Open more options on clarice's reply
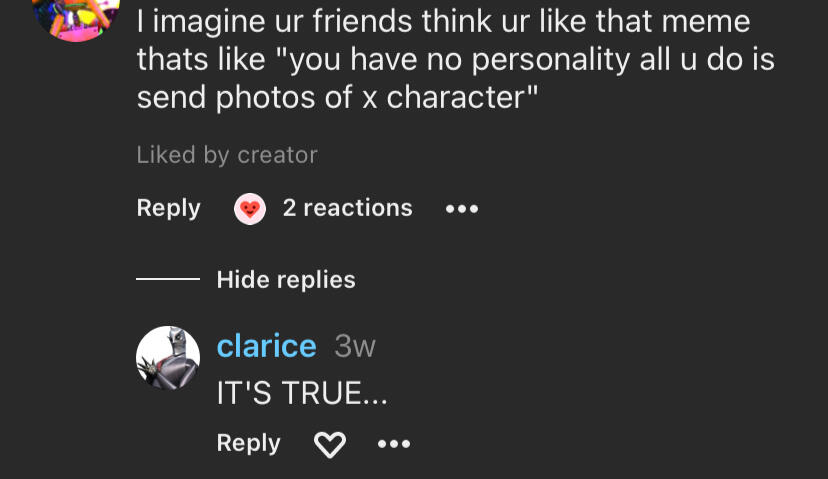This screenshot has height=479, width=828. pyautogui.click(x=394, y=444)
